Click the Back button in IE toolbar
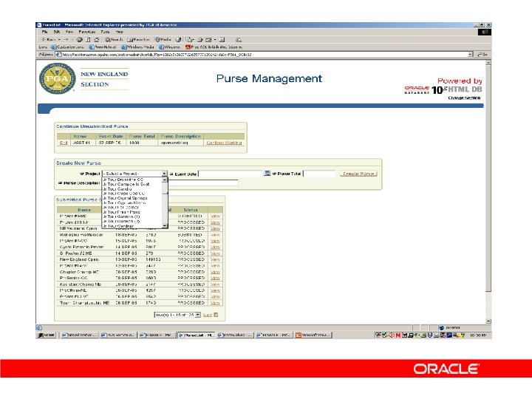 [49, 40]
